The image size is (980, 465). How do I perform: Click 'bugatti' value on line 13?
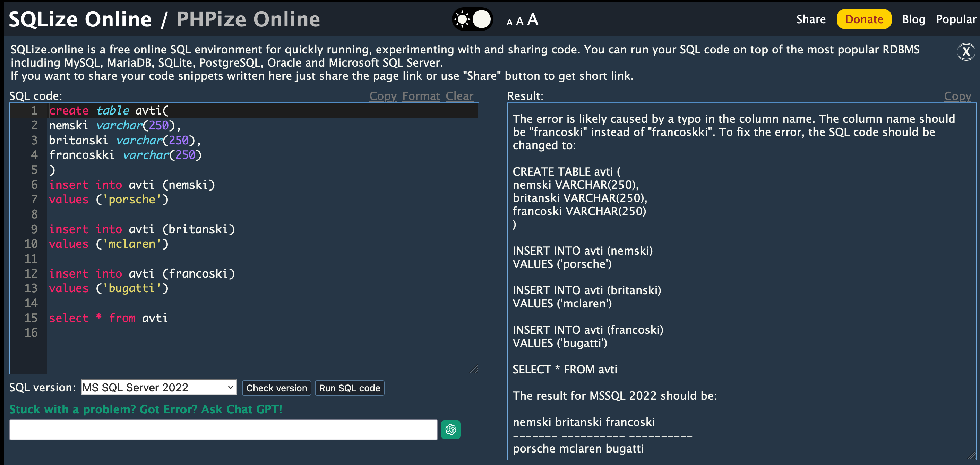[x=132, y=288]
